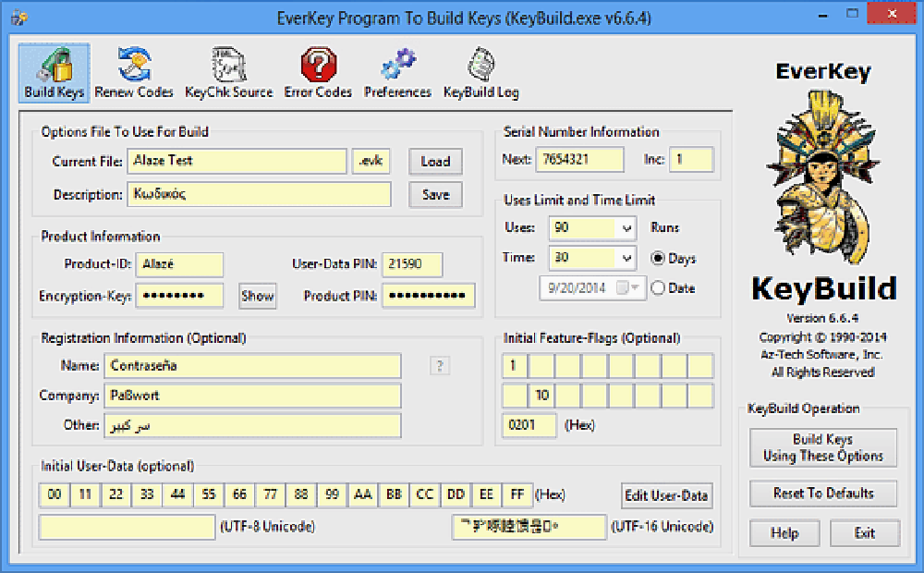Click the feature-flag cell containing 10
The width and height of the screenshot is (924, 573).
(x=541, y=396)
